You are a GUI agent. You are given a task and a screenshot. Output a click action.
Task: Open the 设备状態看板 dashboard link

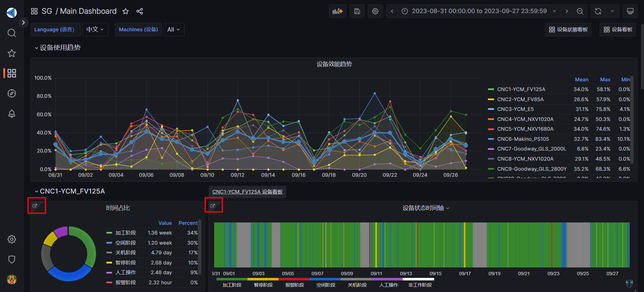pos(568,30)
